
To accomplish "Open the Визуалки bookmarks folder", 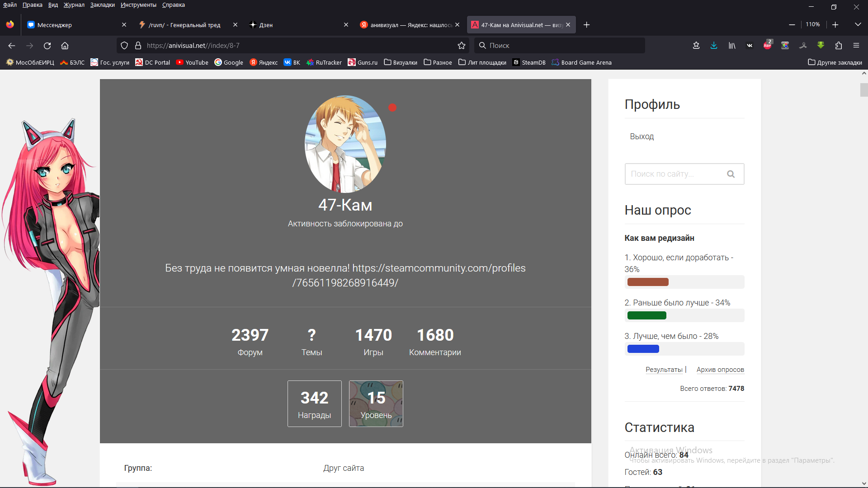I will (x=401, y=62).
